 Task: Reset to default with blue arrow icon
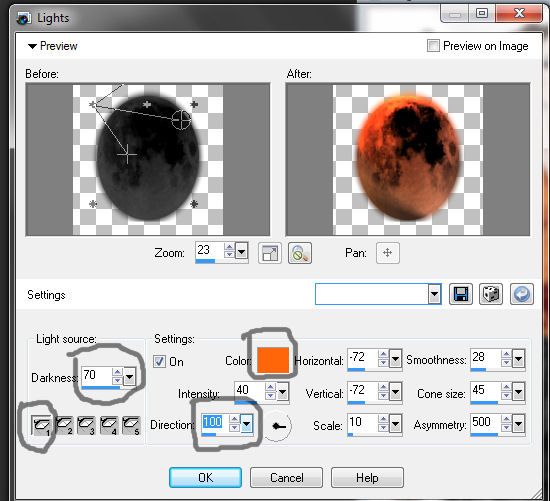tap(522, 294)
